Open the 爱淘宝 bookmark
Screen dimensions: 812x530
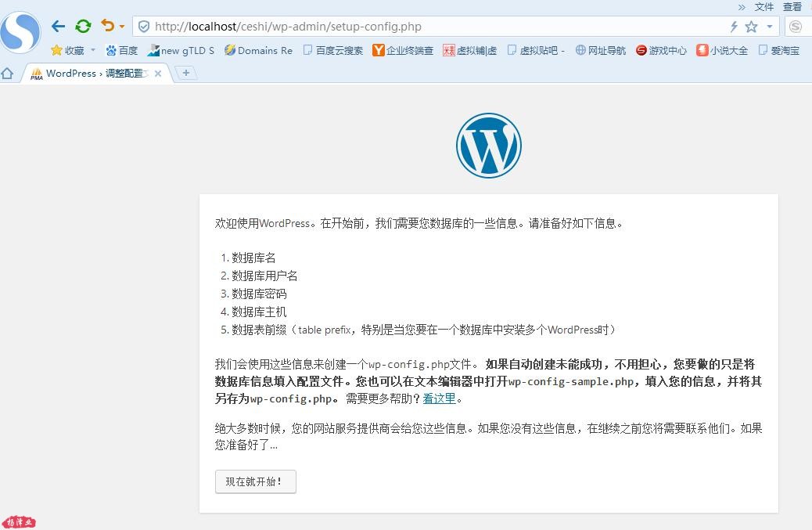(779, 50)
